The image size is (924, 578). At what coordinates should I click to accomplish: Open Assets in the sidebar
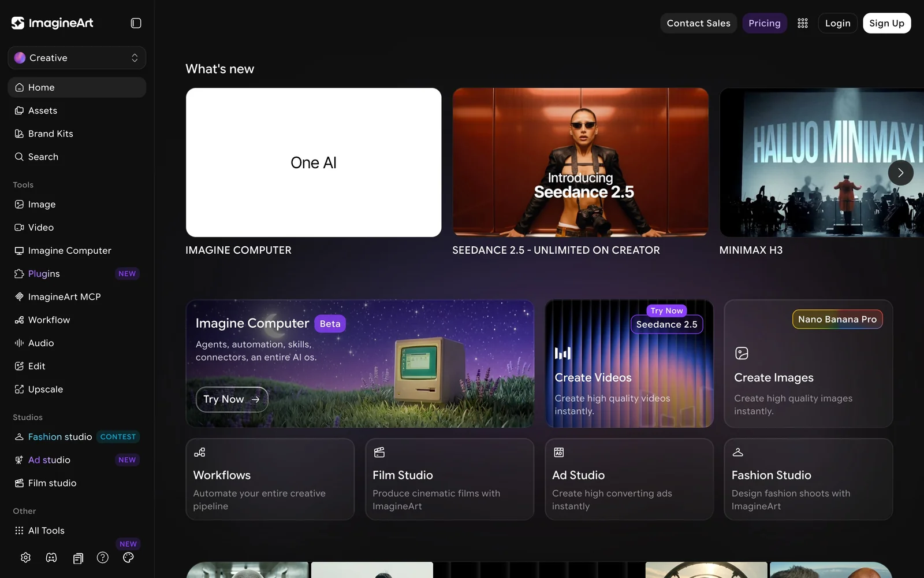click(x=77, y=110)
